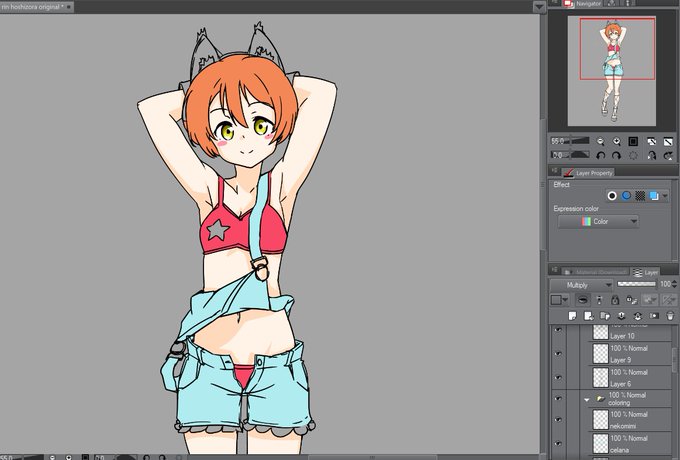Viewport: 680px width, 460px height.
Task: Hide the coloring folder with its eye icon
Action: tap(558, 398)
